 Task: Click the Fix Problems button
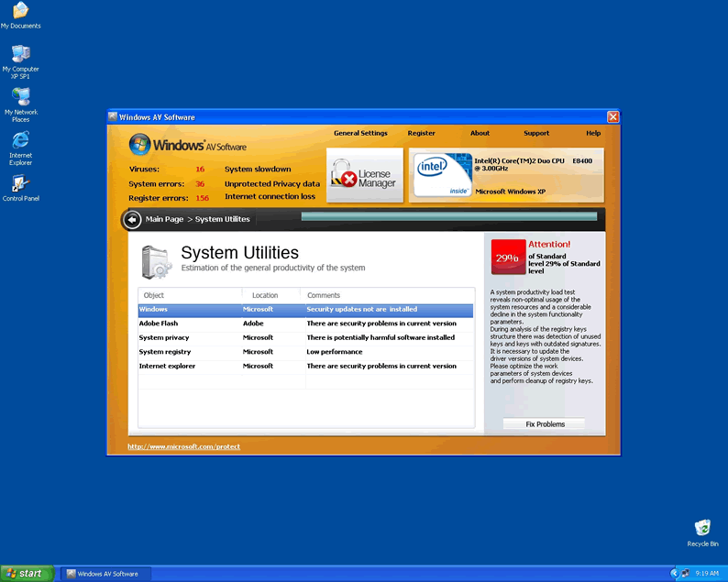click(545, 424)
